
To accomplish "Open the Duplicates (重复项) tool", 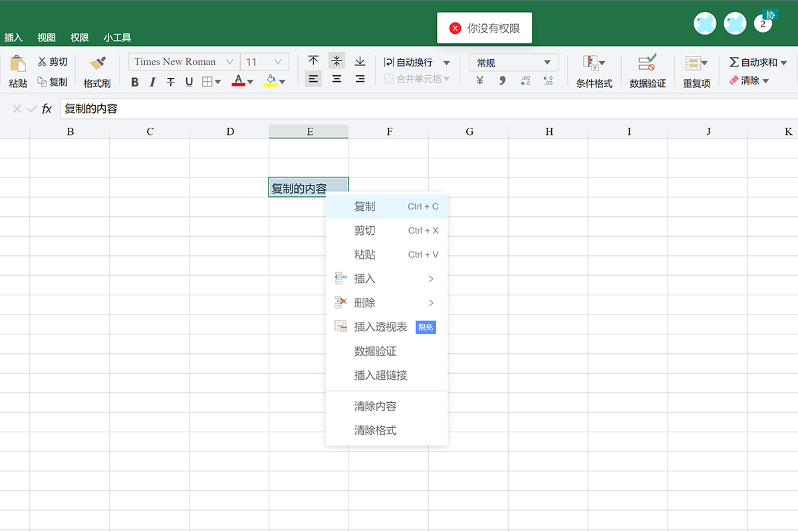I will click(696, 72).
